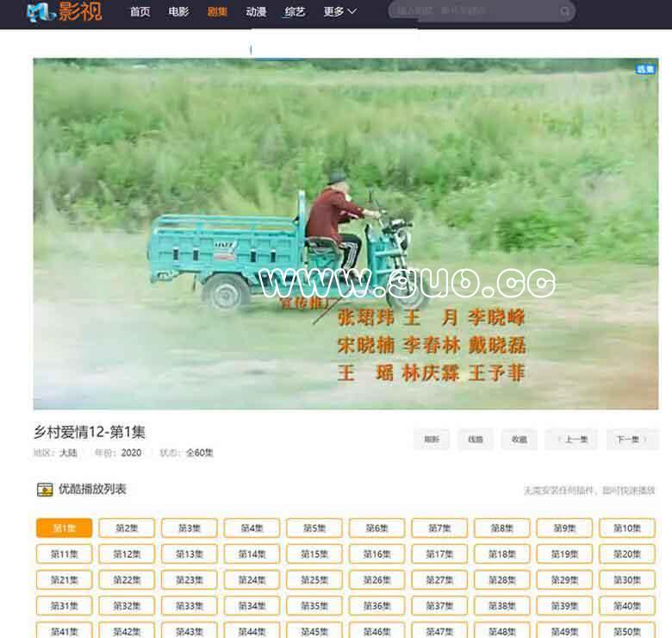
Task: Click the video player frame
Action: (345, 234)
